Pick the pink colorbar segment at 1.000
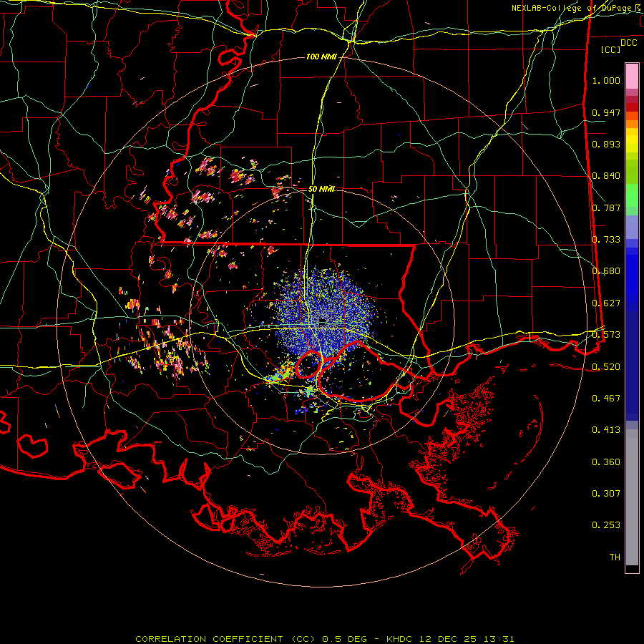 click(x=632, y=76)
